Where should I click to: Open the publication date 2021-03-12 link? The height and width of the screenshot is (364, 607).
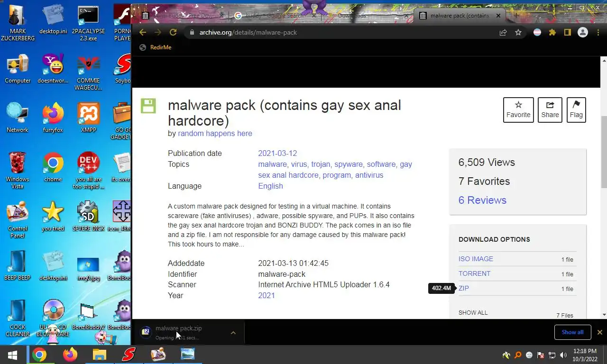click(277, 154)
